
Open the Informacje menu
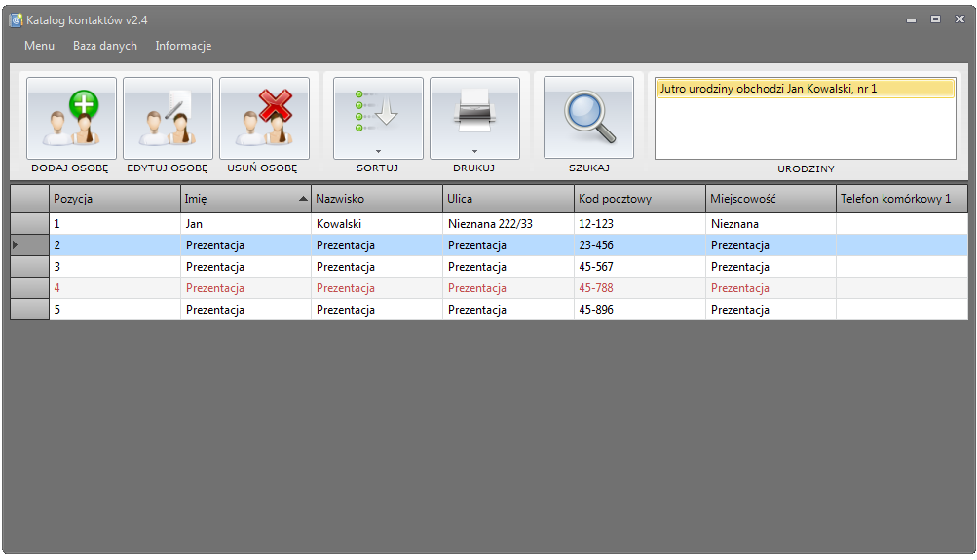pyautogui.click(x=183, y=46)
